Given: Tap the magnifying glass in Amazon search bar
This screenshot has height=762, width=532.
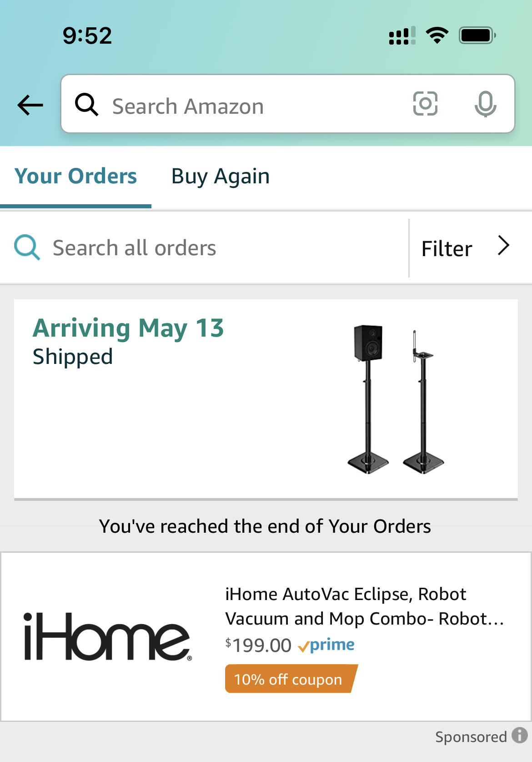Looking at the screenshot, I should click(x=86, y=105).
